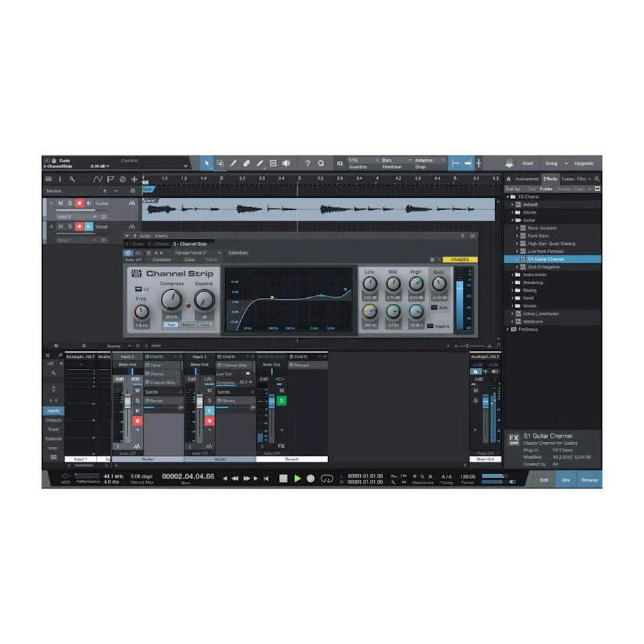Add a track with plus icon
Screen dimensions: 644x644
coord(134,179)
